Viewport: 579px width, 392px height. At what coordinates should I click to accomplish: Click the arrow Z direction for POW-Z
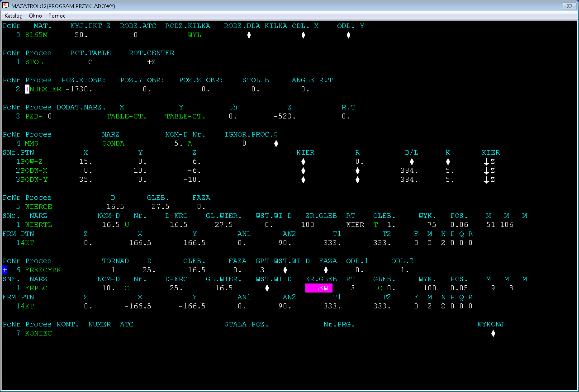pyautogui.click(x=489, y=161)
